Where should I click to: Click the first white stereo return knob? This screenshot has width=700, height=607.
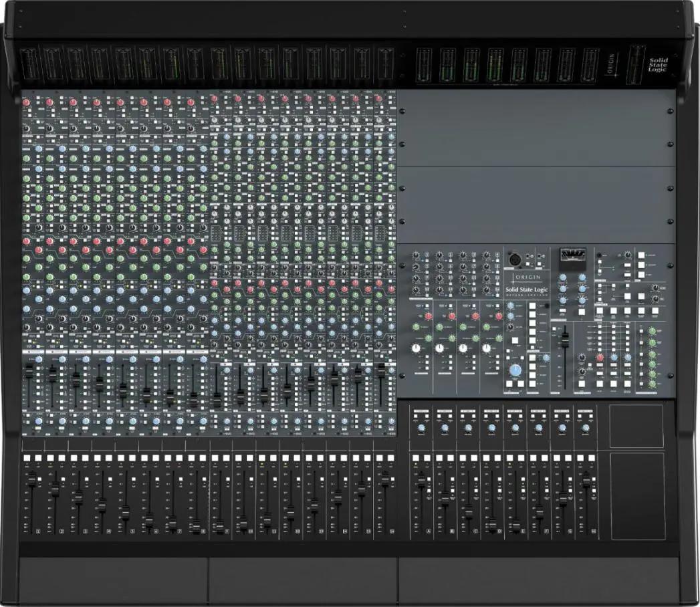click(417, 348)
